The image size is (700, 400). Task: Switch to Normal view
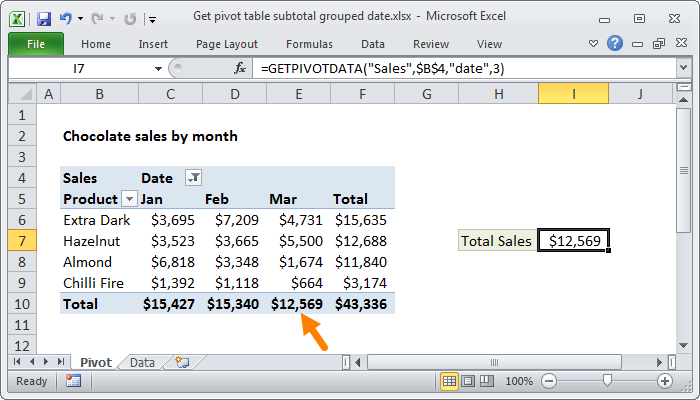(x=450, y=381)
